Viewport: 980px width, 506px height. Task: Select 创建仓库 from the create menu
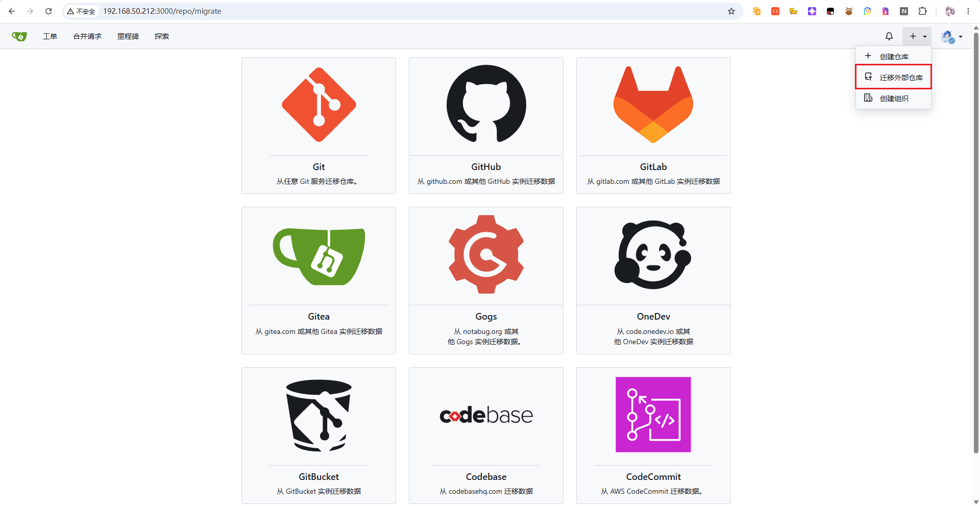pyautogui.click(x=893, y=57)
